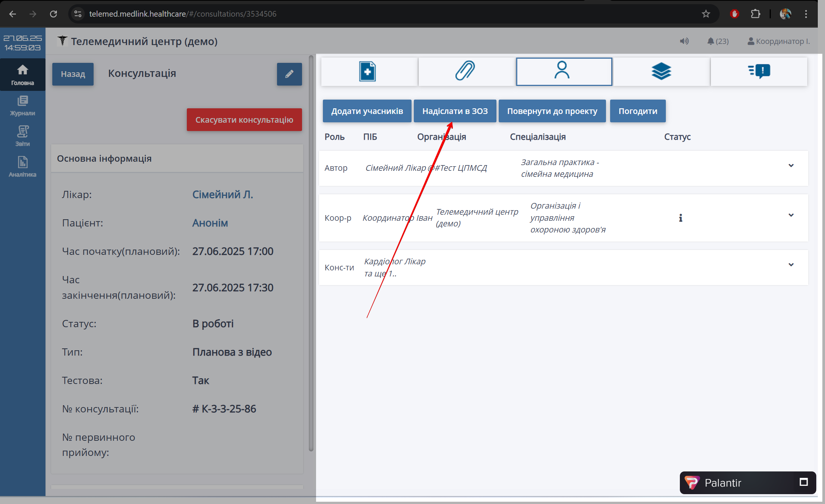Click Скасувати консультацію red button
Viewport: 825px width, 504px height.
(244, 120)
